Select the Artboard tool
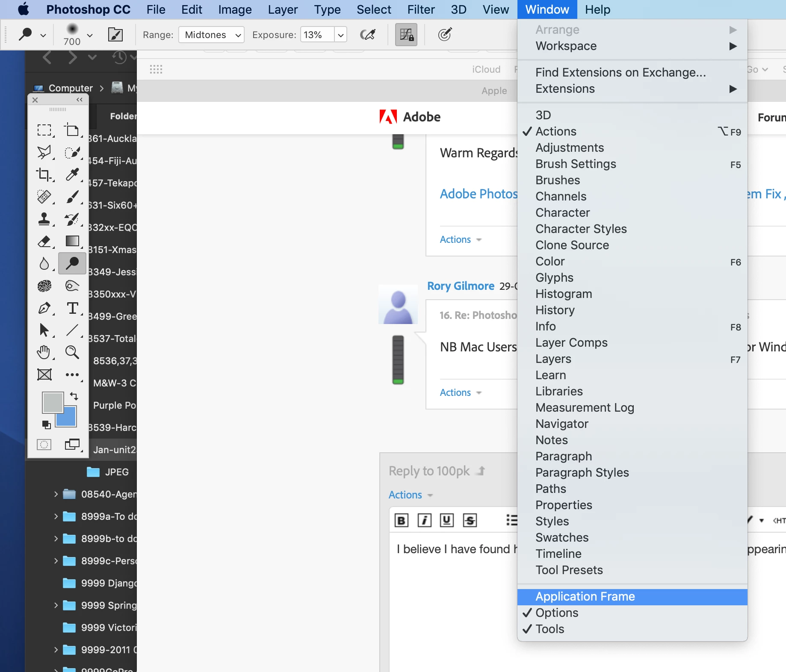 [x=72, y=130]
